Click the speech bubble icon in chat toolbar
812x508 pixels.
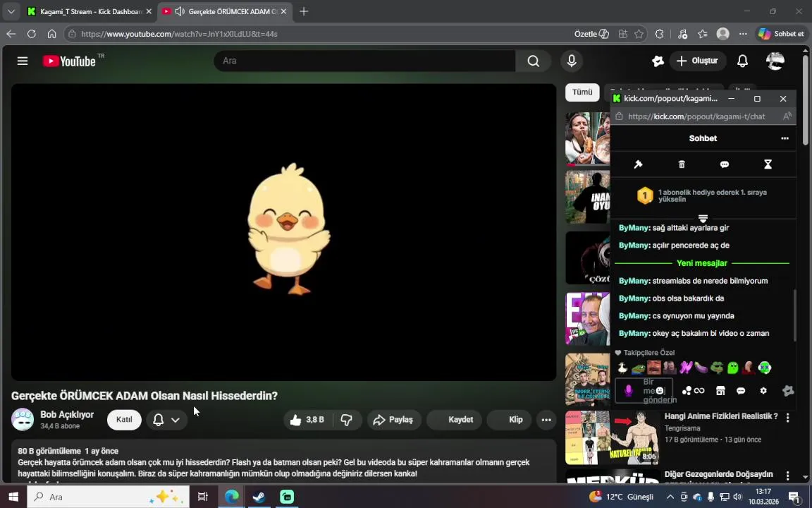725,164
